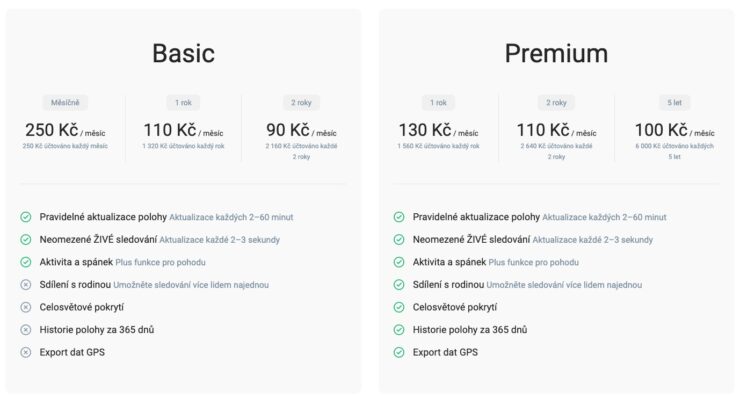The height and width of the screenshot is (398, 740).
Task: Choose the 2 roky tag in Basic plan
Action: tap(301, 102)
